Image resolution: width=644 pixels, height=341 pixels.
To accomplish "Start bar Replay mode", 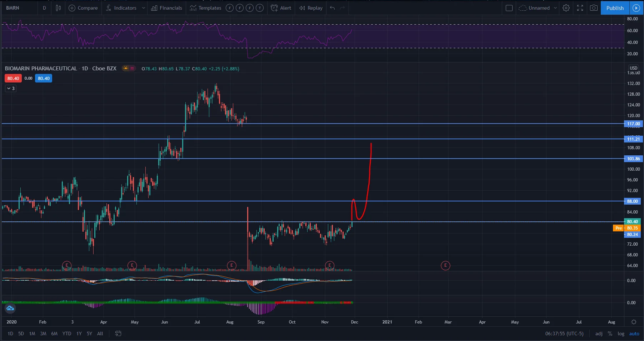I will tap(311, 8).
